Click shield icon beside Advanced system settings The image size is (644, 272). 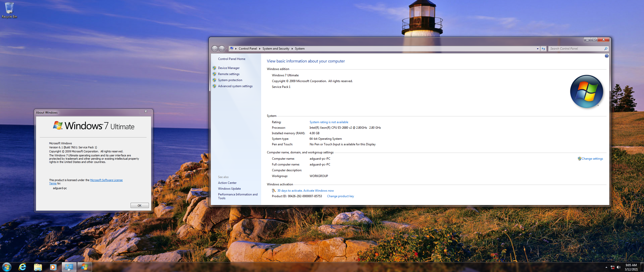pos(214,86)
